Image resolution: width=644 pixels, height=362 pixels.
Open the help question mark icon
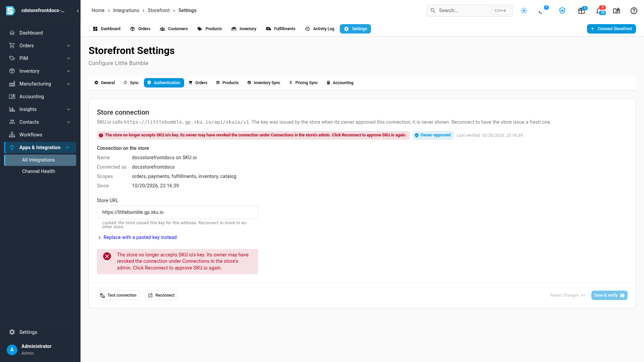point(634,11)
